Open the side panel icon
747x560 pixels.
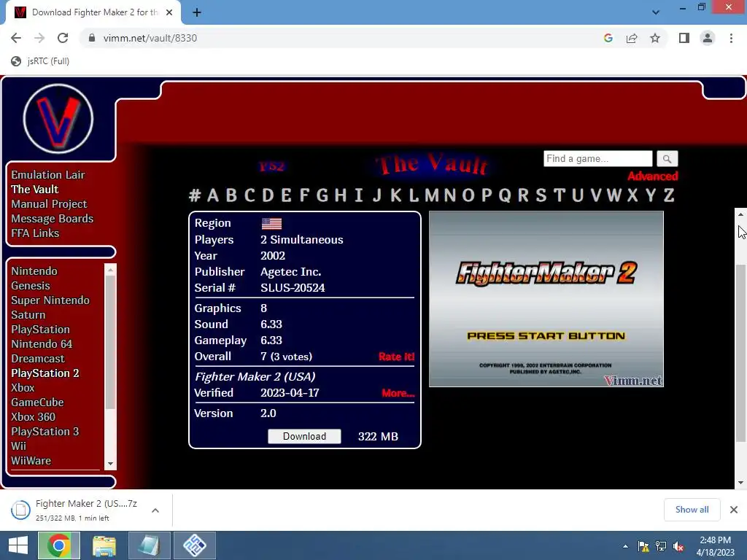[x=684, y=38]
